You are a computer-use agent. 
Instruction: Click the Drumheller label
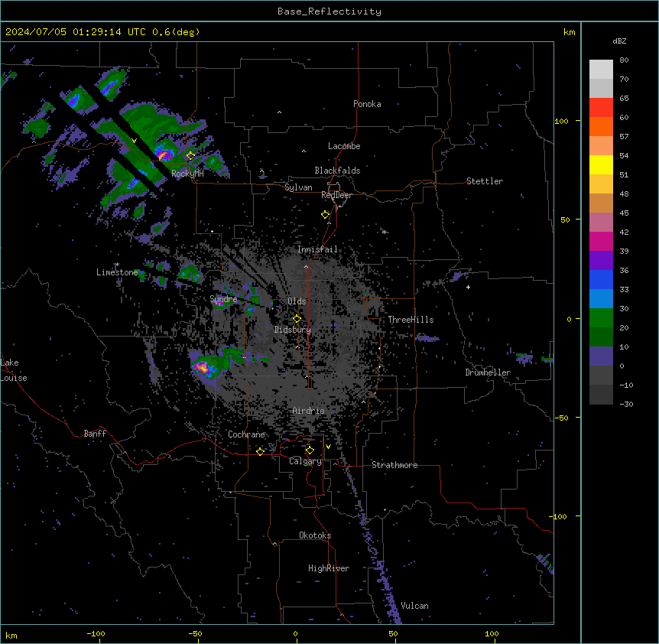488,372
